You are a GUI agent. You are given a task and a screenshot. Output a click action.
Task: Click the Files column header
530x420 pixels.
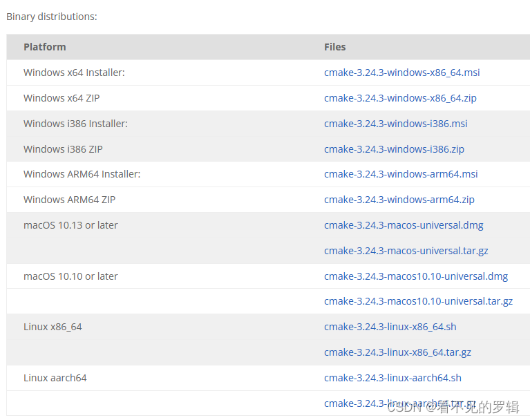coord(334,47)
